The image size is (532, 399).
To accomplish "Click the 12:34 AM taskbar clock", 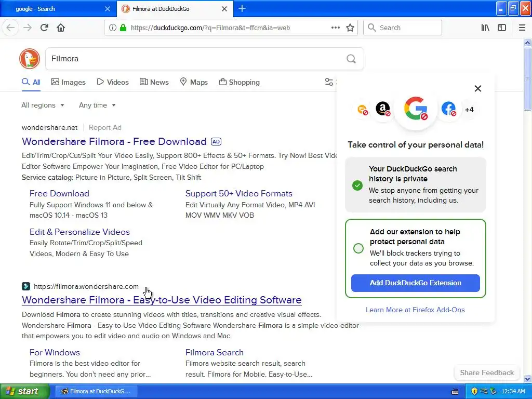I will [513, 391].
